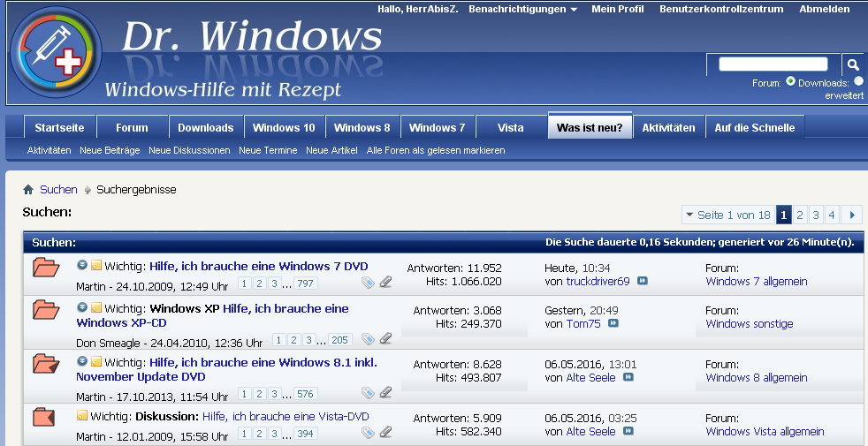Go to last post icon in Windows 8.1 row
The image size is (868, 446).
coord(628,377)
